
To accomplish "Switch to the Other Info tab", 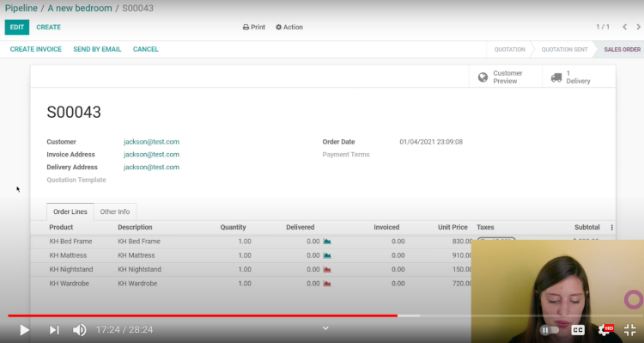I will pyautogui.click(x=115, y=211).
